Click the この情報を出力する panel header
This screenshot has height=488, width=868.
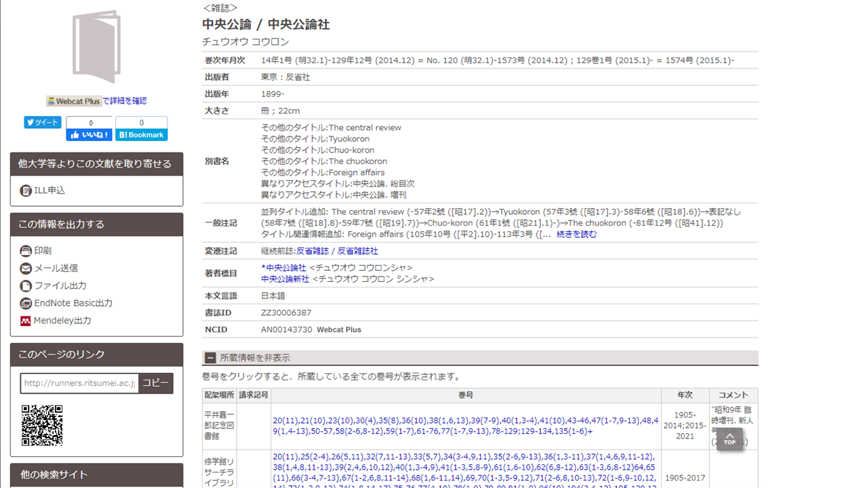click(96, 224)
